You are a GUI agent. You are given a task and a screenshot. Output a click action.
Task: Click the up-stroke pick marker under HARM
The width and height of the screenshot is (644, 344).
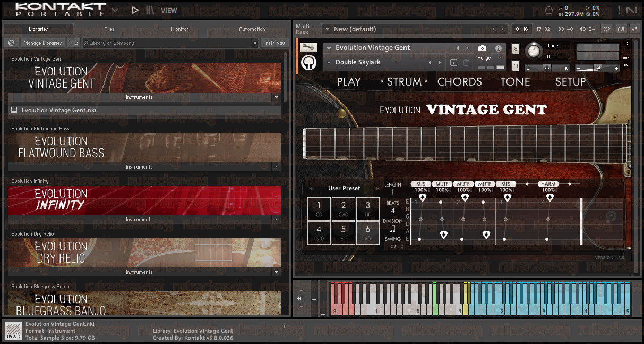[550, 197]
